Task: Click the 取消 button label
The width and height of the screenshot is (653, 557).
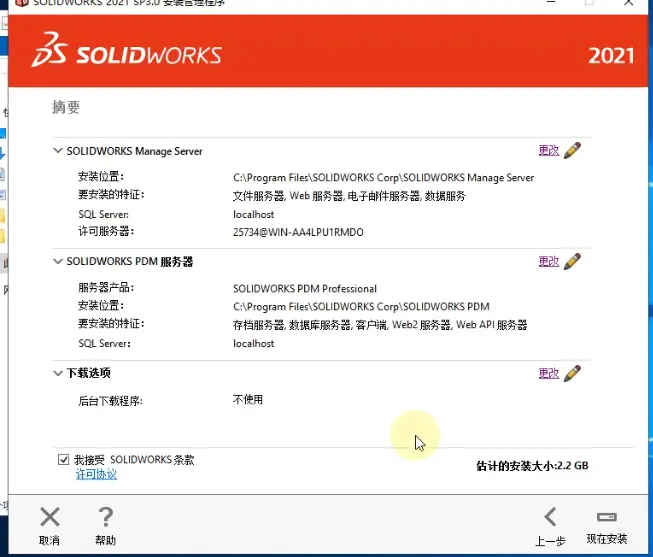Action: [49, 540]
